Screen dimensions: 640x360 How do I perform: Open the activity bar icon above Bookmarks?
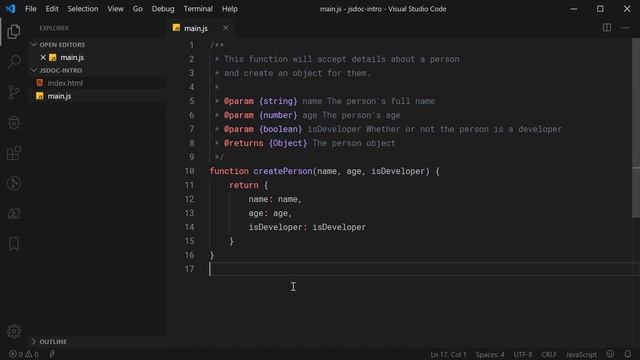click(14, 214)
